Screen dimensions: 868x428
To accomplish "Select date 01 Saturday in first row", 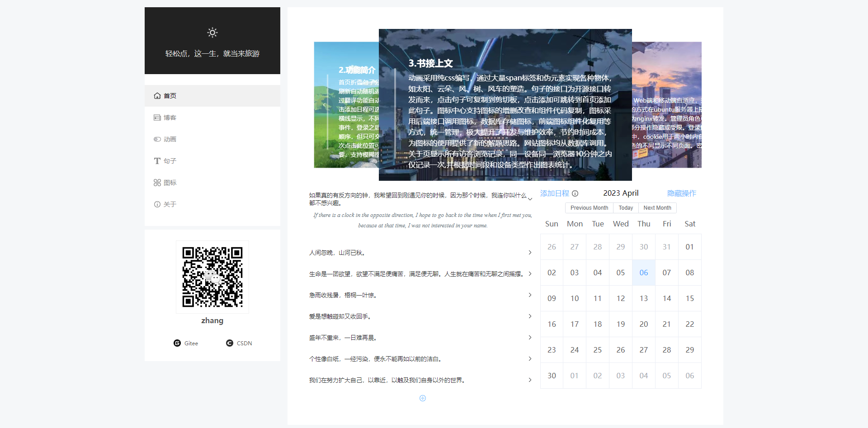I will [x=689, y=247].
